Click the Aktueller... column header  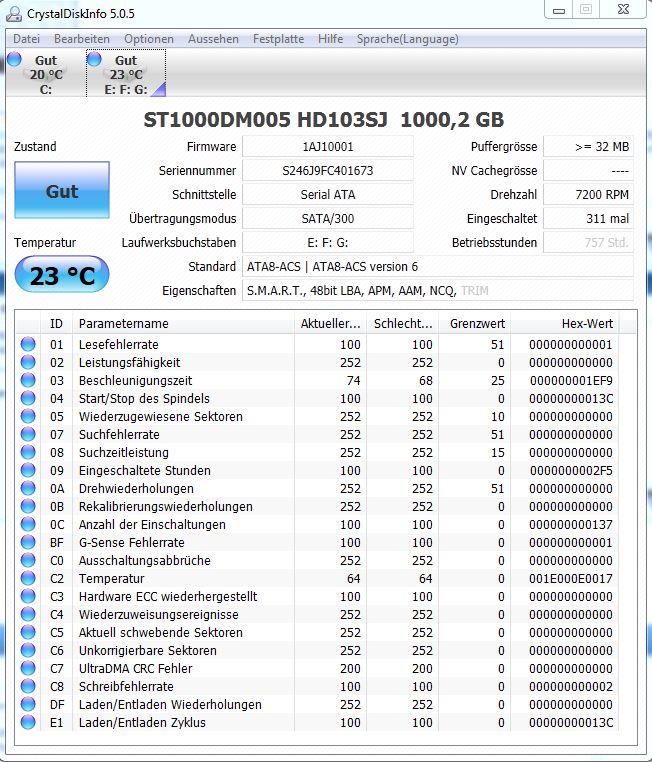coord(330,323)
